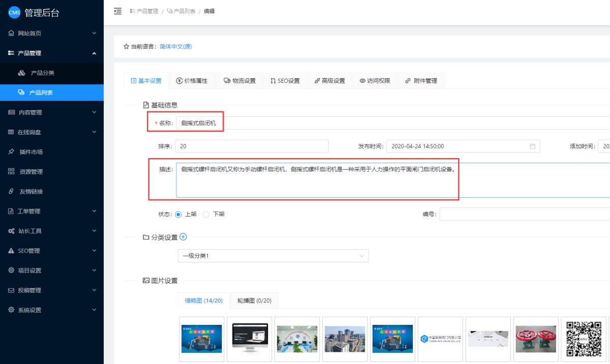Open calendar icon in 发布时间 field
This screenshot has height=364, width=610.
[x=532, y=146]
